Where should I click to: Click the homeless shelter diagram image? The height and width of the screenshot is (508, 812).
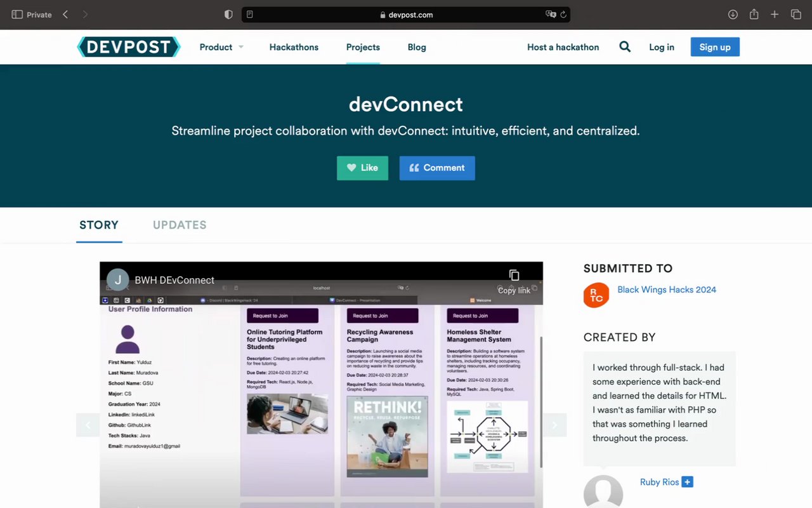[487, 437]
